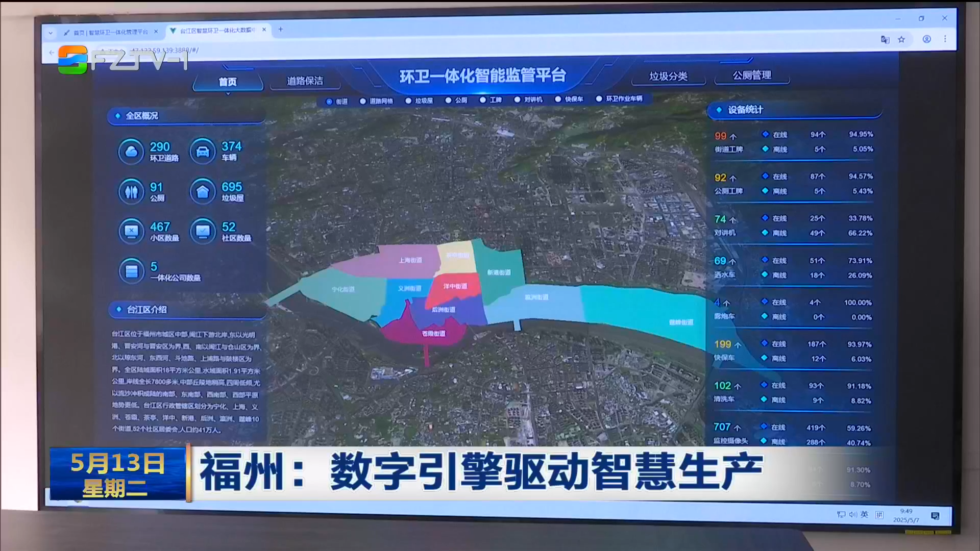Select the 对讲机 map layer radio
The height and width of the screenshot is (551, 980).
(x=517, y=99)
